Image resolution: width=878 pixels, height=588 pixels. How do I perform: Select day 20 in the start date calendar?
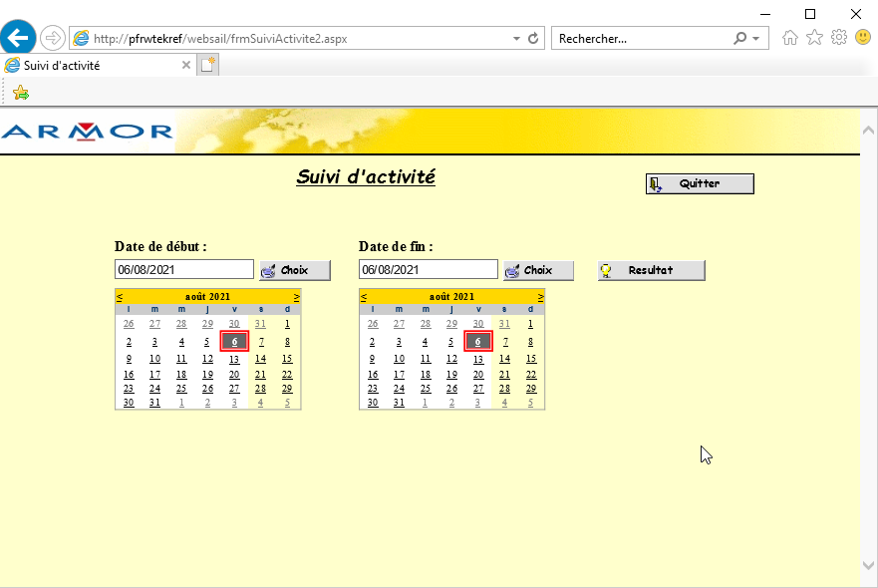click(x=234, y=375)
